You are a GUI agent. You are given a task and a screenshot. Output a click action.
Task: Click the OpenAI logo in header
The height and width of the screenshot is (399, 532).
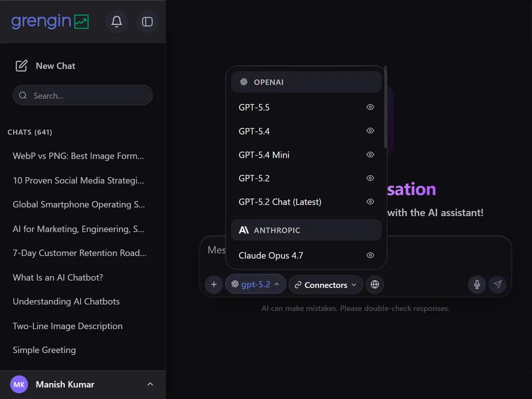click(244, 82)
